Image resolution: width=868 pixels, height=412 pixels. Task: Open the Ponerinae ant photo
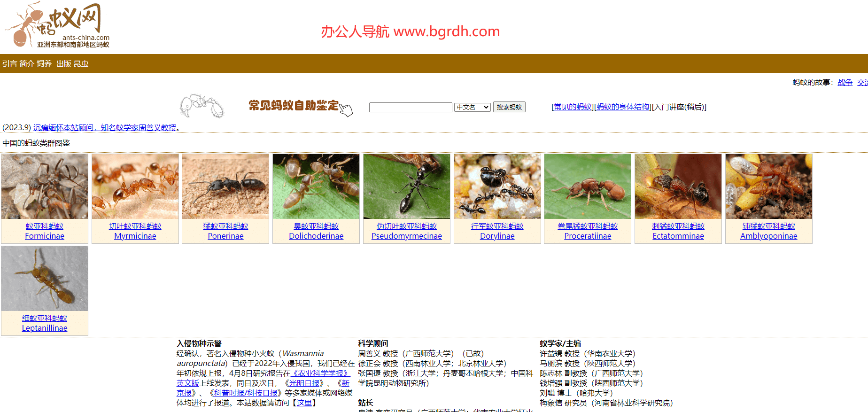pos(225,187)
